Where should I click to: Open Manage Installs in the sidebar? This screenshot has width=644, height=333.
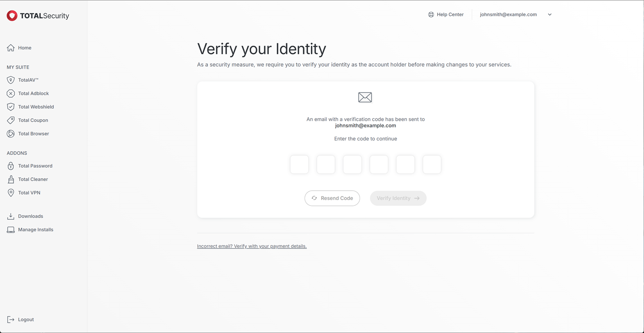[x=35, y=230]
